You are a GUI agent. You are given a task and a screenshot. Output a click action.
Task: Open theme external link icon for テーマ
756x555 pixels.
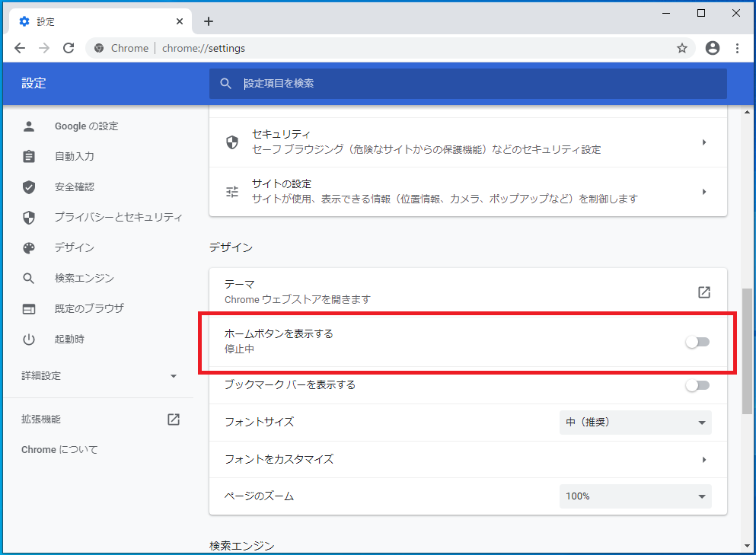point(704,292)
